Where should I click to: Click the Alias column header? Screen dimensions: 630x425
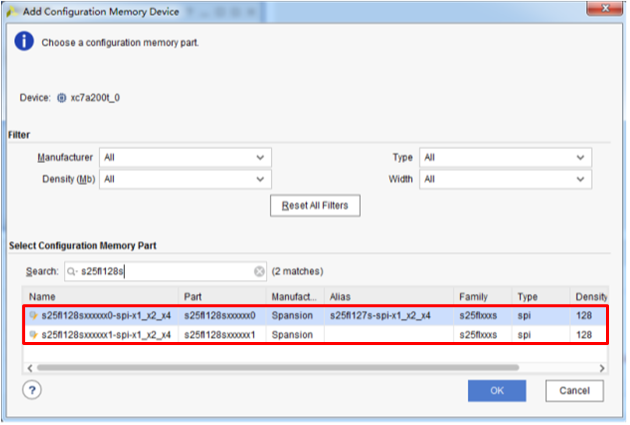click(x=388, y=297)
